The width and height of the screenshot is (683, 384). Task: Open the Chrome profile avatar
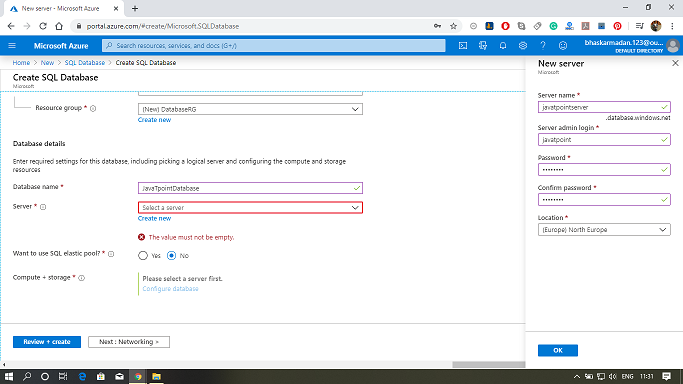click(656, 26)
